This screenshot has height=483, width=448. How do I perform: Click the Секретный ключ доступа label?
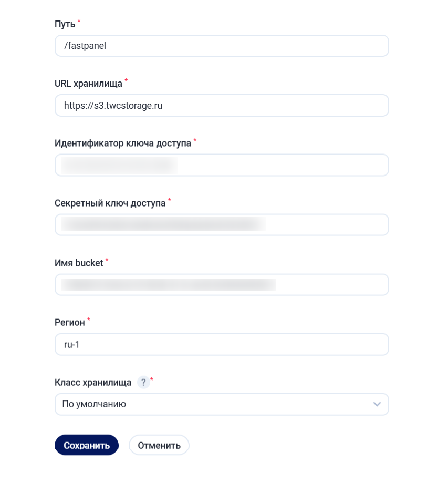(110, 203)
